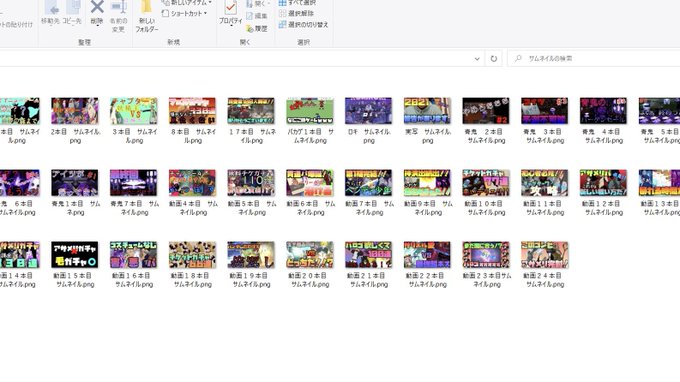Select thumbnail 青鬼1本目 サムネ.png

coord(75,183)
